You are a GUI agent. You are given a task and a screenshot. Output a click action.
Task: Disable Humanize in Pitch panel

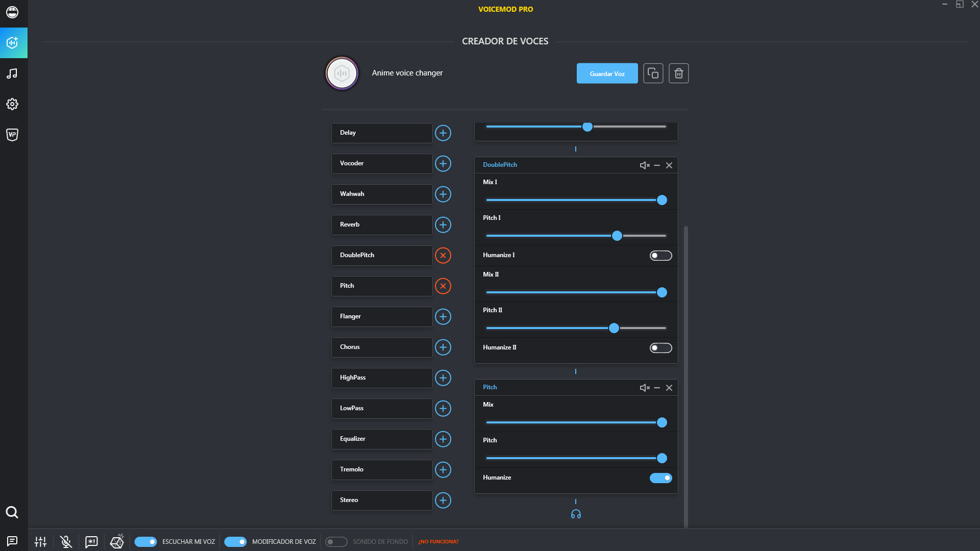[661, 478]
